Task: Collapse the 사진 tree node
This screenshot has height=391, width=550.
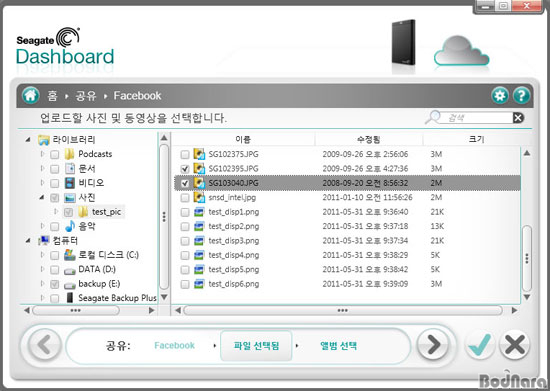Action: (42, 197)
